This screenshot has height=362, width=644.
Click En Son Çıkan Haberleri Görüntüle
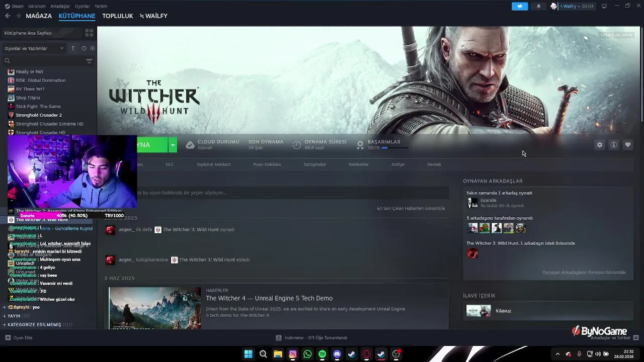click(x=411, y=208)
